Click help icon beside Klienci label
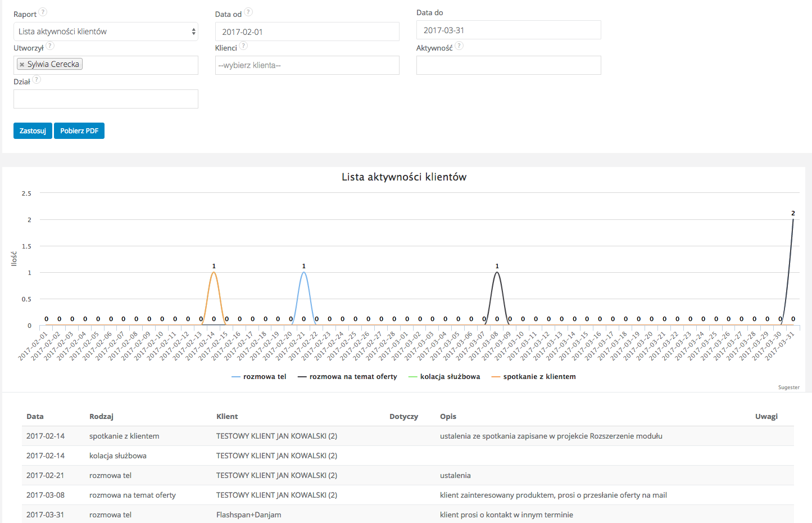This screenshot has width=812, height=523. pyautogui.click(x=243, y=46)
